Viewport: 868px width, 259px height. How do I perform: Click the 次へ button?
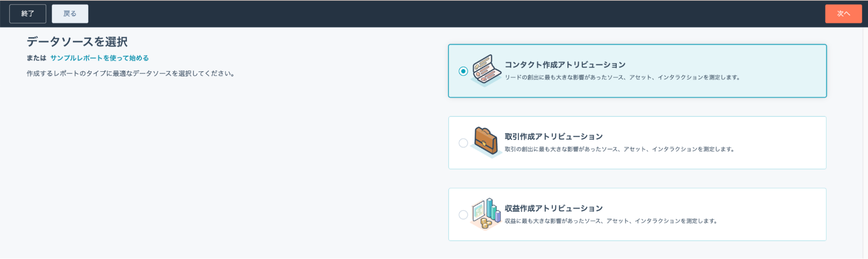pyautogui.click(x=843, y=14)
